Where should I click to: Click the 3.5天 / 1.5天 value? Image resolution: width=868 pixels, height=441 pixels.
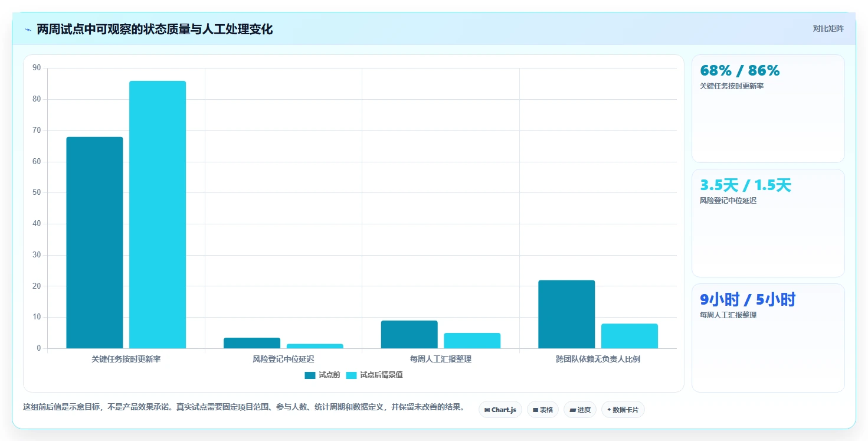click(x=745, y=185)
